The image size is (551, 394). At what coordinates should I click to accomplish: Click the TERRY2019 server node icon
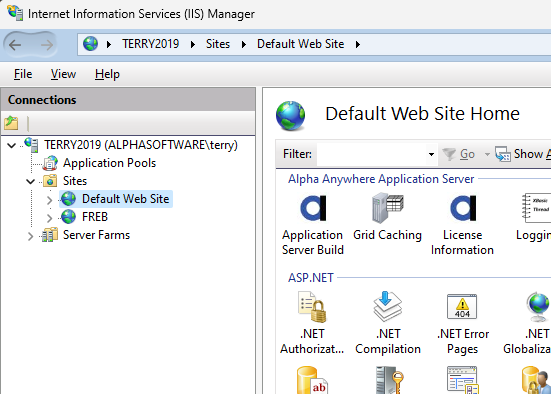tap(31, 145)
